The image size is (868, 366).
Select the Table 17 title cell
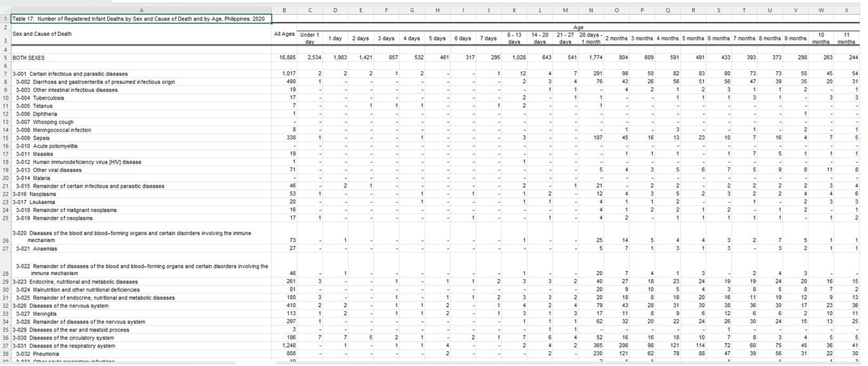(x=141, y=19)
